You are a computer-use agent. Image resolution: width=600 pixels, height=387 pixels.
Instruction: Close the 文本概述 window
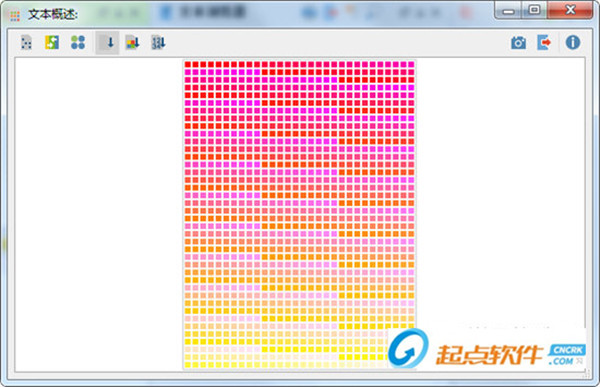click(570, 10)
